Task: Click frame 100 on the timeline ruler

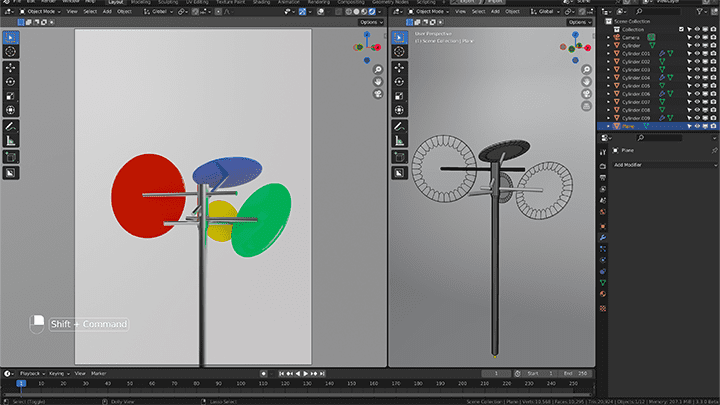Action: tap(241, 383)
